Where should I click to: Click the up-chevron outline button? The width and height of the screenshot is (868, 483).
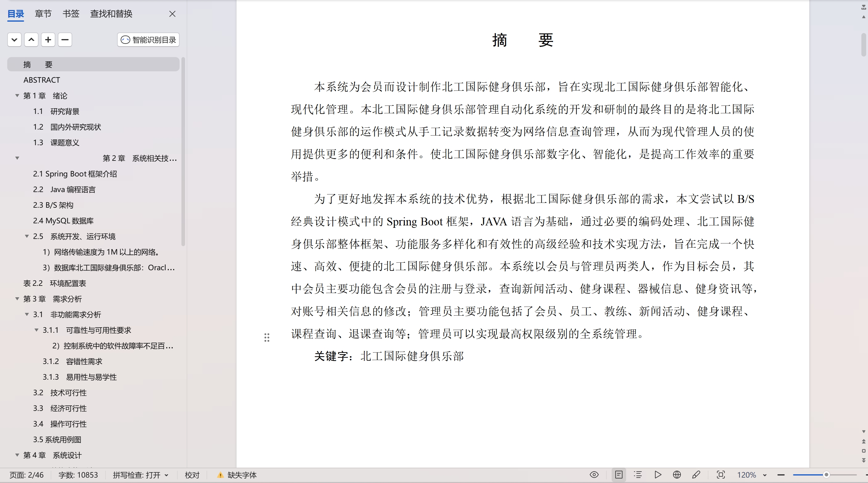[x=31, y=40]
